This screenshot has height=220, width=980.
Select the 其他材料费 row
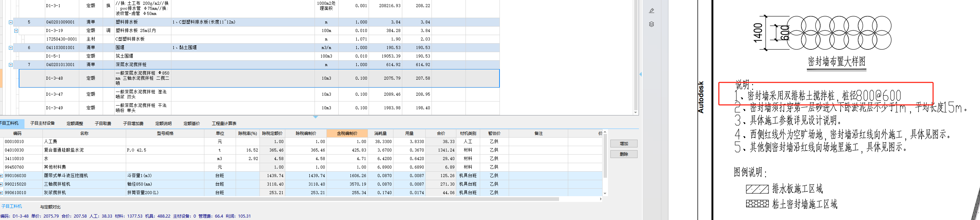(301, 167)
